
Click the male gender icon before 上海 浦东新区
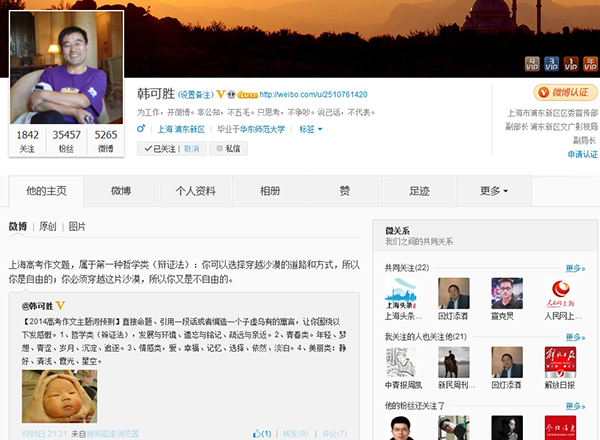143,129
